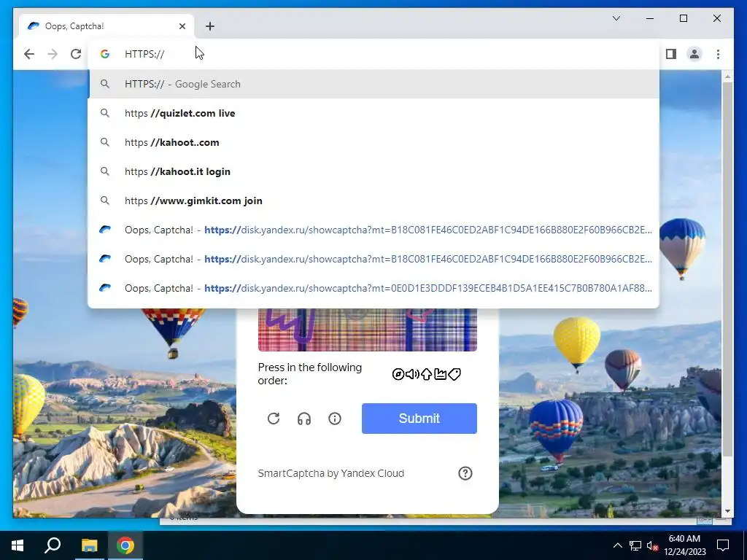747x560 pixels.
Task: Open File Explorer from the taskbar
Action: pyautogui.click(x=89, y=545)
